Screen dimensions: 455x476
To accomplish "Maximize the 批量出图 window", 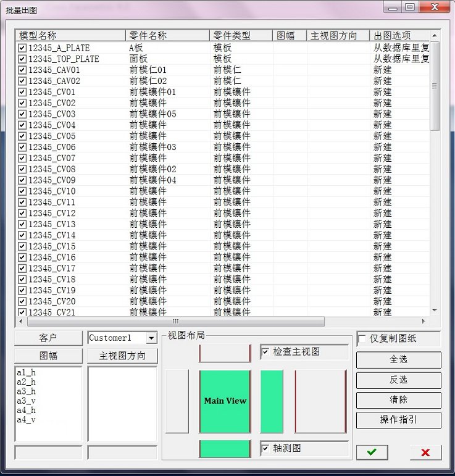I will pyautogui.click(x=410, y=7).
